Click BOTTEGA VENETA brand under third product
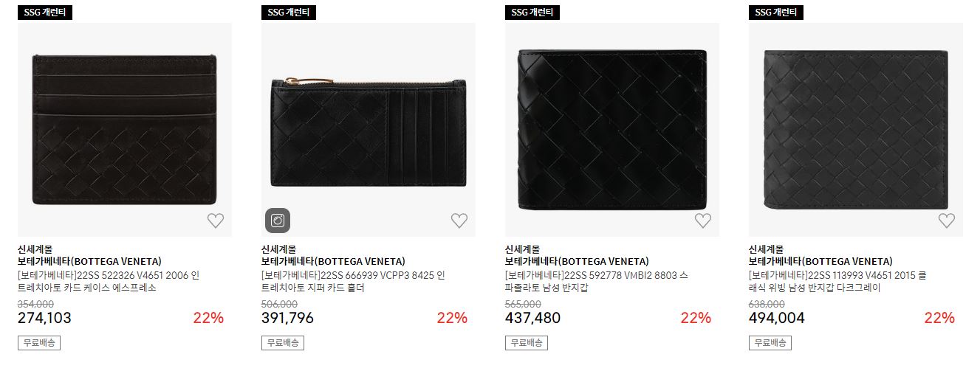This screenshot has width=980, height=371. coord(577,262)
